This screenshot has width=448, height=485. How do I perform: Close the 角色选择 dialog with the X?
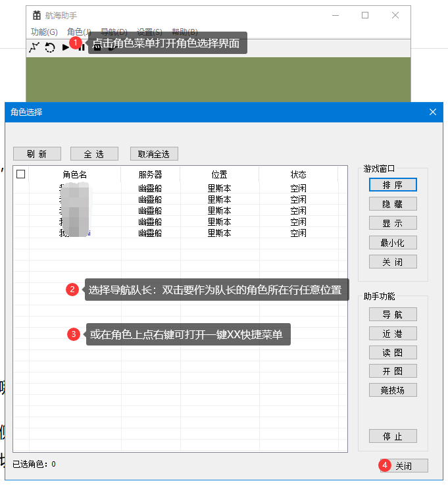click(433, 112)
